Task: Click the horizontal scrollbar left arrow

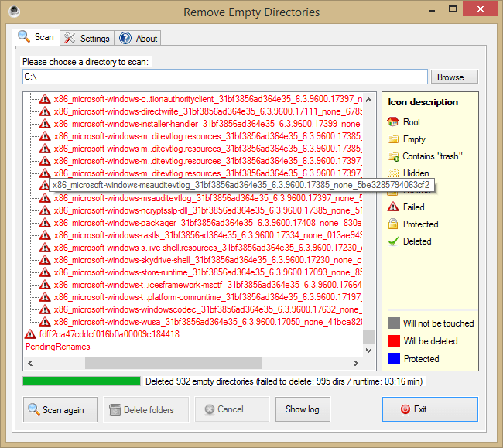Action: point(30,364)
